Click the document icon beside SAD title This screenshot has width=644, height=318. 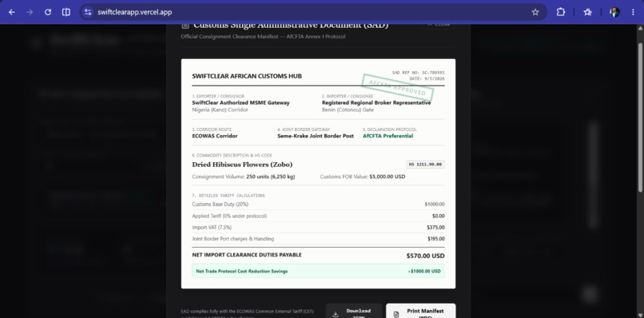(185, 26)
